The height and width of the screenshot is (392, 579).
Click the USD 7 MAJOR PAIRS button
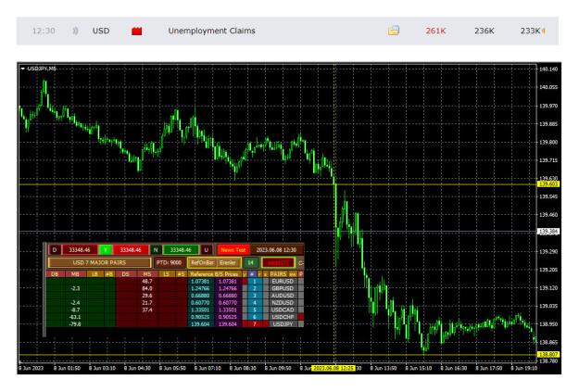click(99, 262)
